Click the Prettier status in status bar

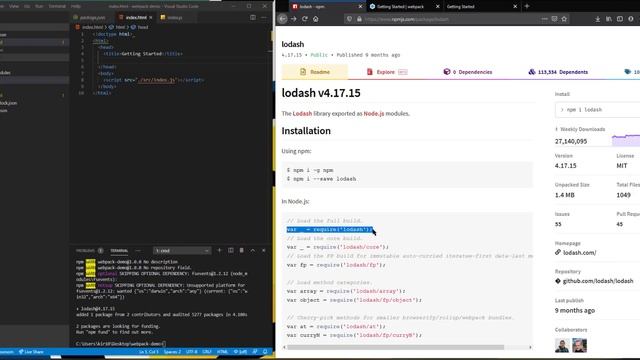240,352
